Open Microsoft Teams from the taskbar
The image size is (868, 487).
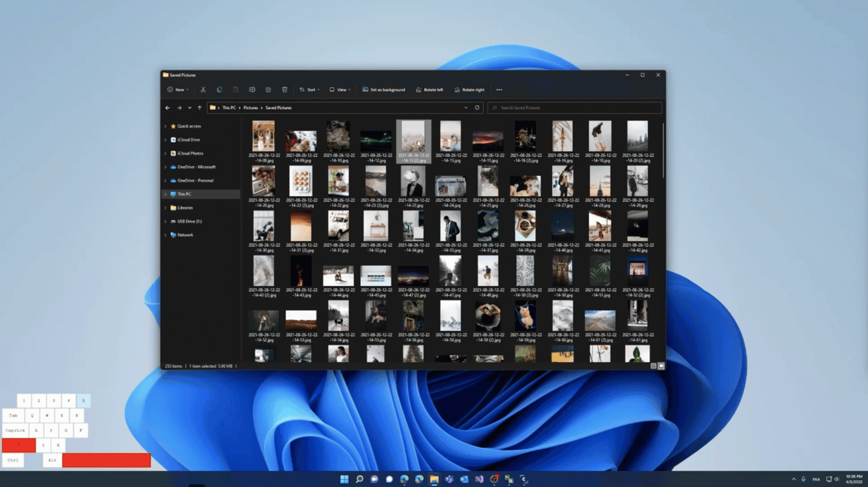pyautogui.click(x=449, y=479)
